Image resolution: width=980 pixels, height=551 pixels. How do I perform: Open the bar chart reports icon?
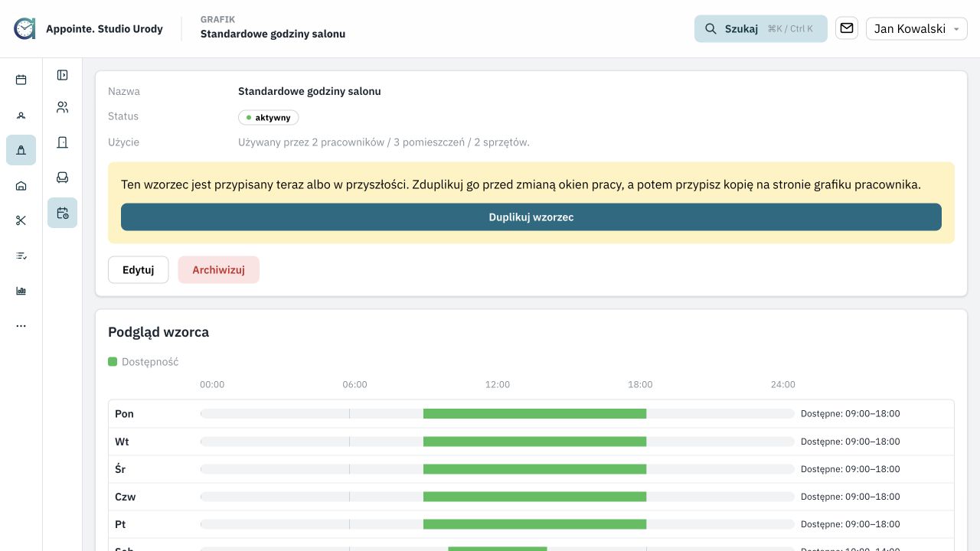(x=21, y=291)
